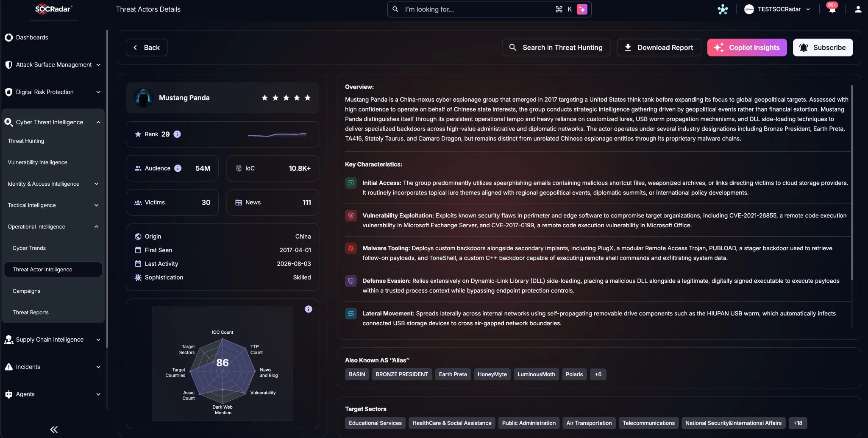Image resolution: width=868 pixels, height=438 pixels.
Task: Click the Agents robot icon
Action: [8, 394]
